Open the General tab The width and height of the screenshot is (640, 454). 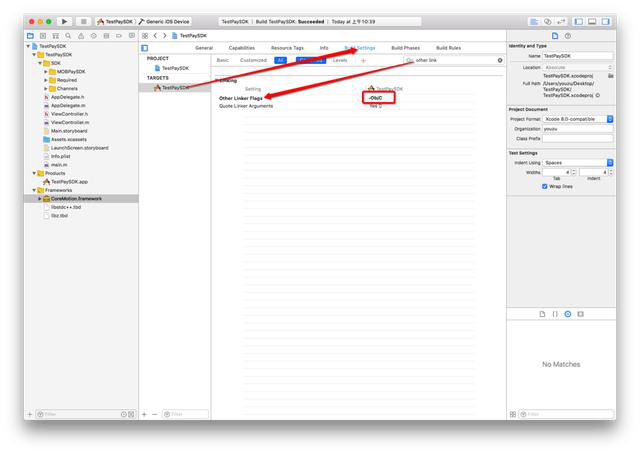[x=204, y=48]
